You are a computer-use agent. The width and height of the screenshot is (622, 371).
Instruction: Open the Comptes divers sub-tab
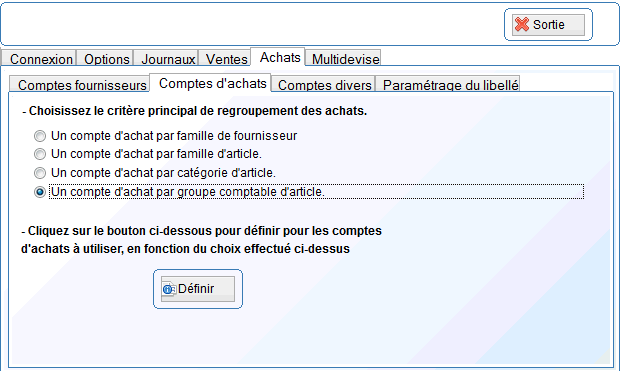pos(323,84)
